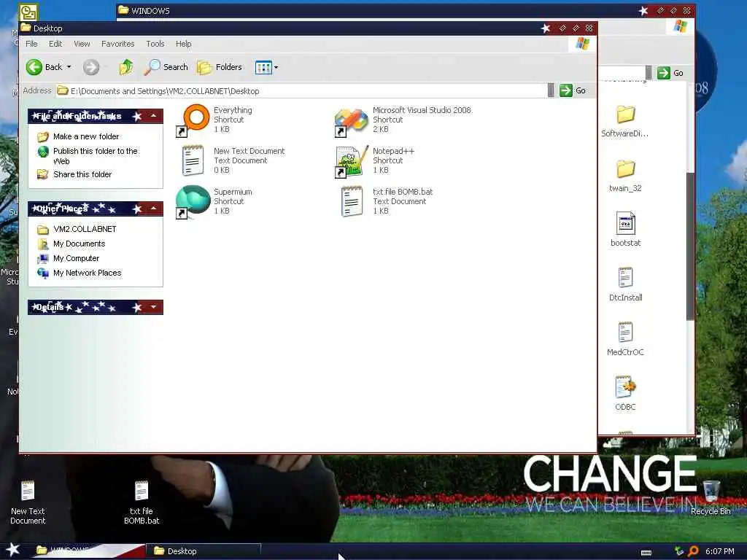Select the Microsoft Visual Studio 2008 shortcut
Screen dimensions: 747x560
[351, 121]
